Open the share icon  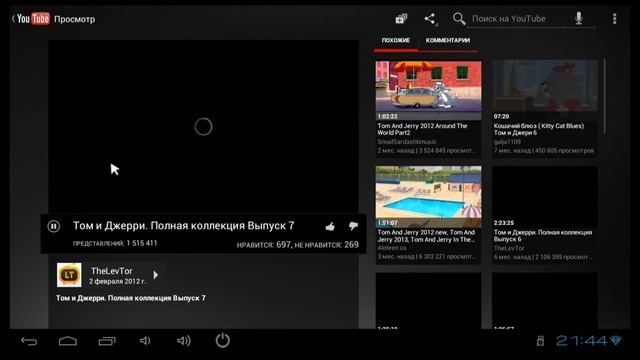click(430, 19)
